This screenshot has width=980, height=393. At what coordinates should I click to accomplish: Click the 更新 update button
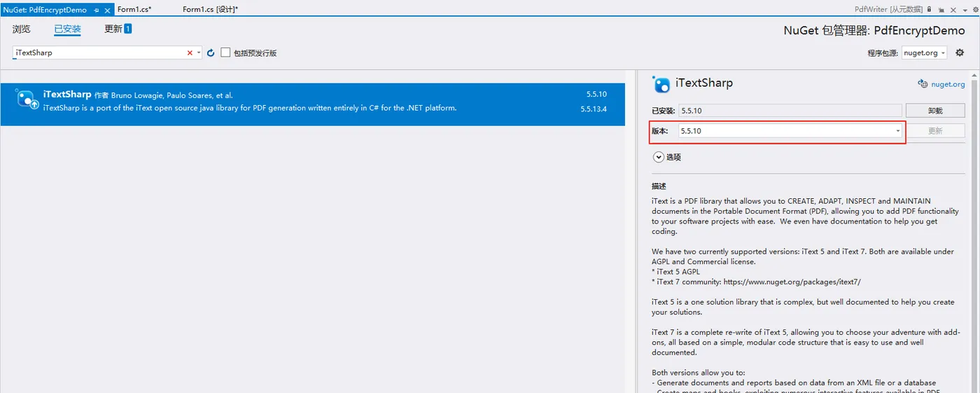(935, 131)
